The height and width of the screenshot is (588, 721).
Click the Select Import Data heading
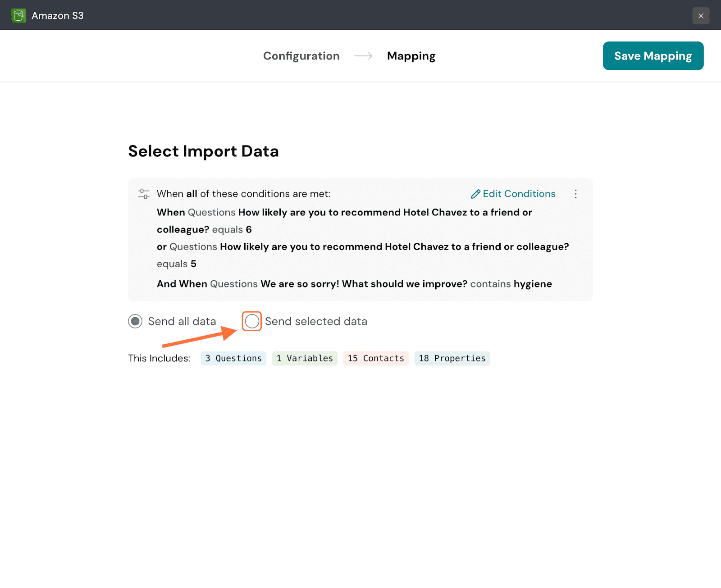coord(203,151)
